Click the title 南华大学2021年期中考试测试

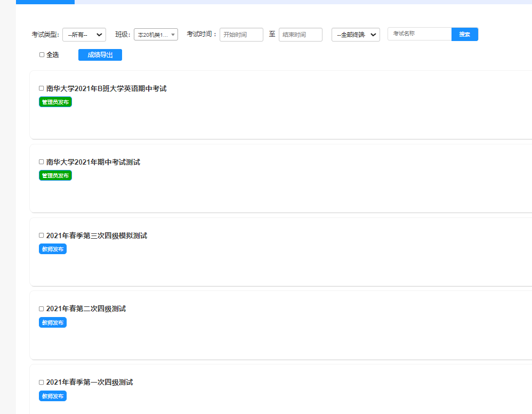click(93, 162)
